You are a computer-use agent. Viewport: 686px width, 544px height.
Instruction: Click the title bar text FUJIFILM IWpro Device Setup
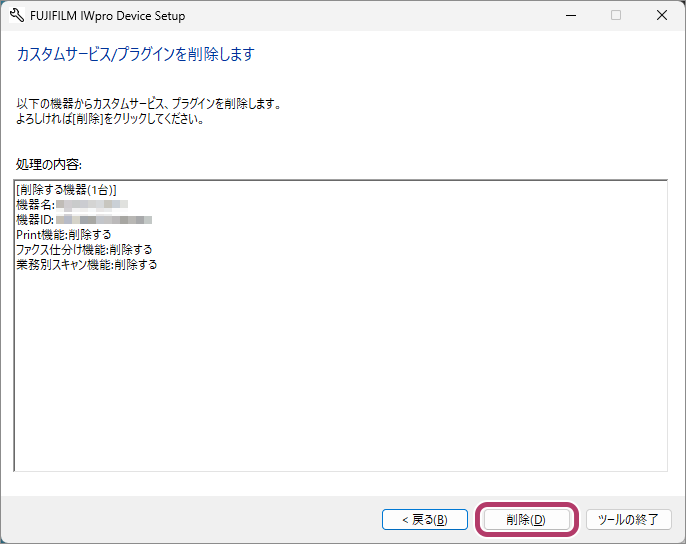[108, 16]
